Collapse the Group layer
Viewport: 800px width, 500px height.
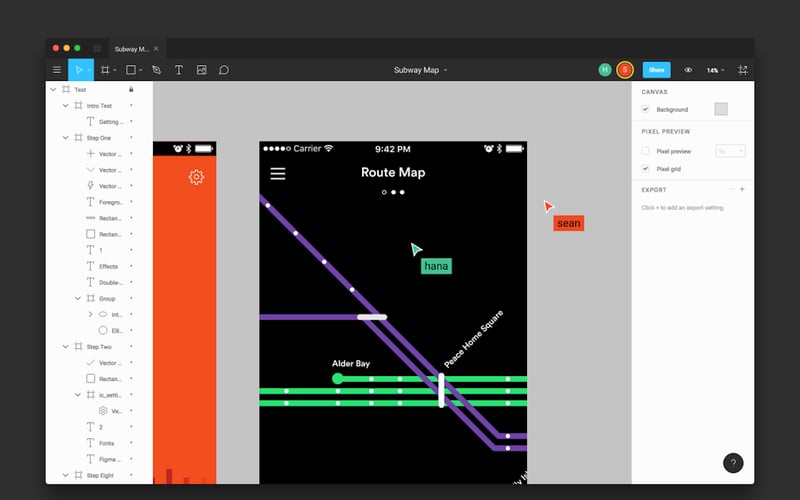tap(78, 298)
